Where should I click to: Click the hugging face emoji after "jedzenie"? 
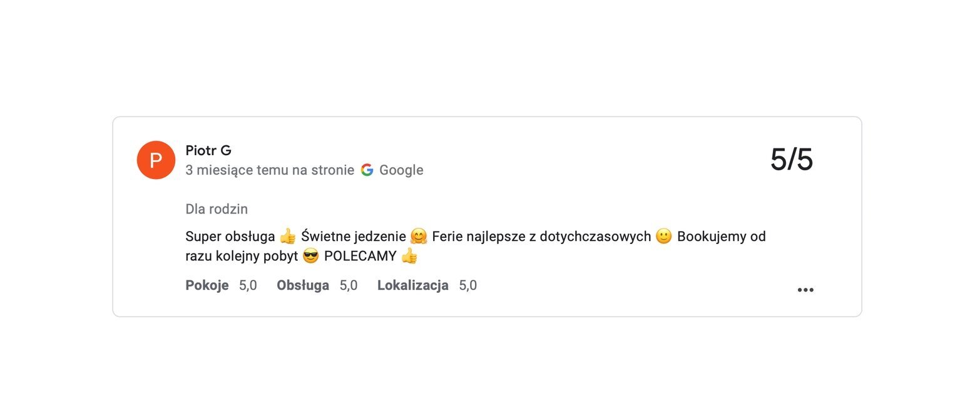coord(419,237)
